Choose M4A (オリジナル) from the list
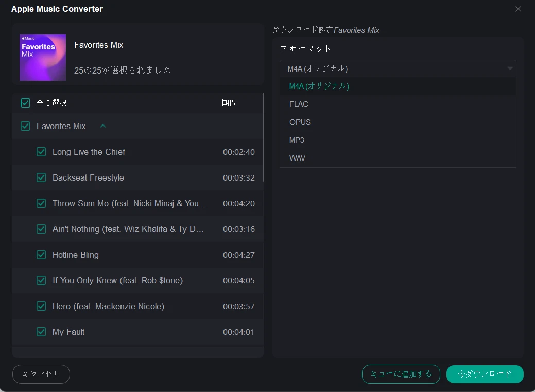This screenshot has height=392, width=535. [x=398, y=86]
